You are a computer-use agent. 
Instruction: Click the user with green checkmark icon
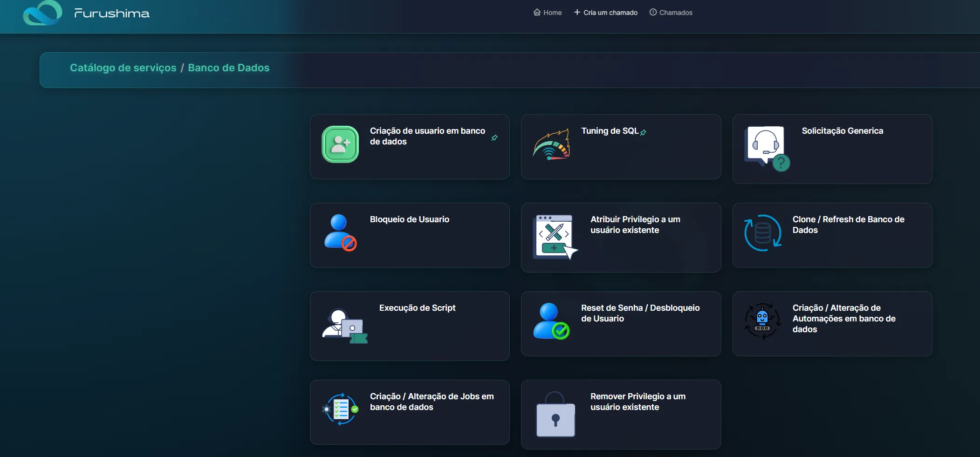tap(551, 321)
